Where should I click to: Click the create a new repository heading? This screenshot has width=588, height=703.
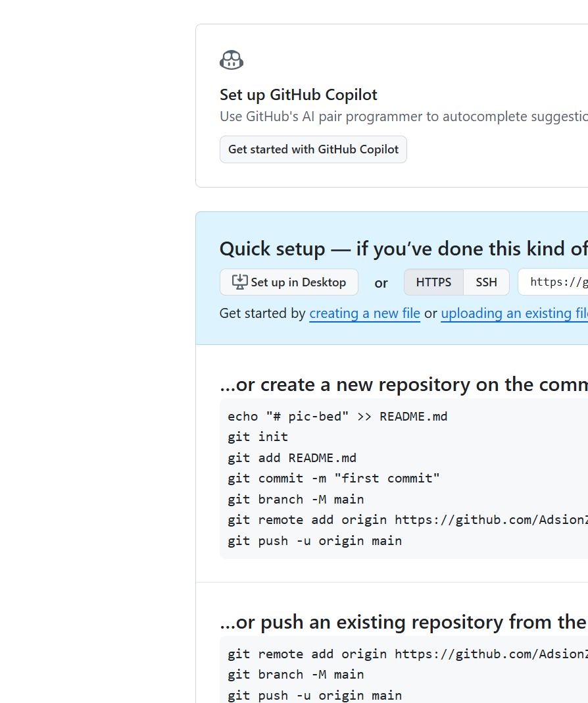click(403, 384)
